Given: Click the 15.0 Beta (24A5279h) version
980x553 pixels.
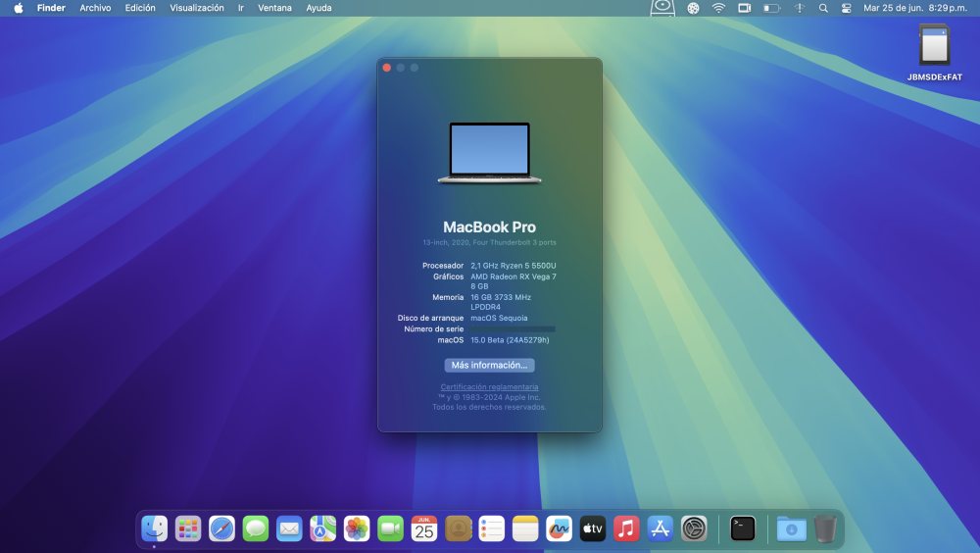Looking at the screenshot, I should point(510,340).
